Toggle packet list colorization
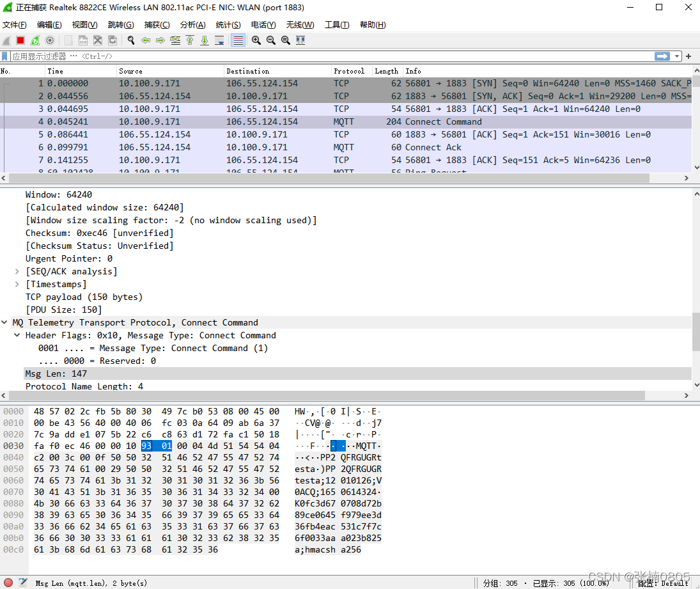This screenshot has width=700, height=589. [x=238, y=40]
